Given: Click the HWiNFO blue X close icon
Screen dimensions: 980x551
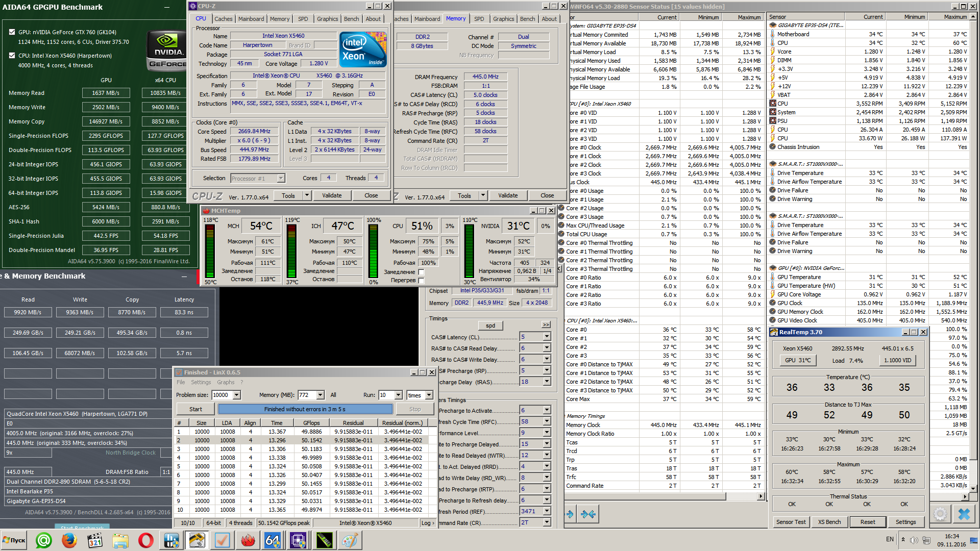Looking at the screenshot, I should [964, 514].
